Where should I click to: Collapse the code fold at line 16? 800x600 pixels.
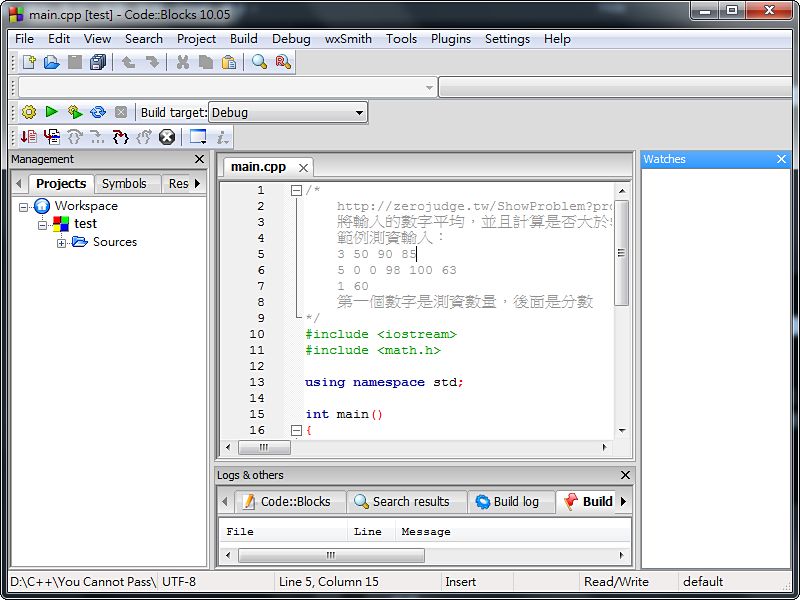coord(296,431)
